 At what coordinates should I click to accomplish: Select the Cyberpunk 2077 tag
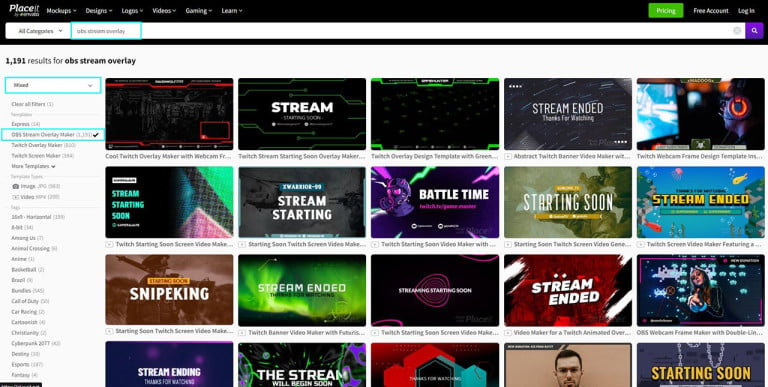tap(36, 343)
